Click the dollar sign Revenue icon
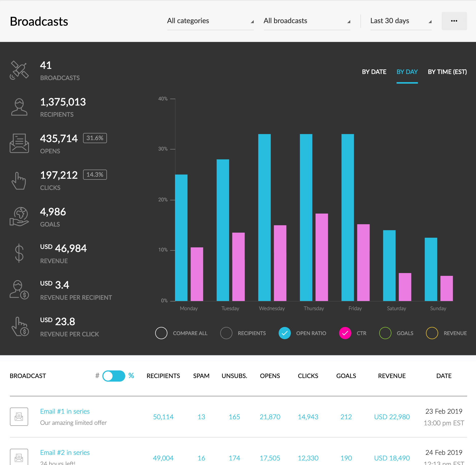 pyautogui.click(x=19, y=253)
